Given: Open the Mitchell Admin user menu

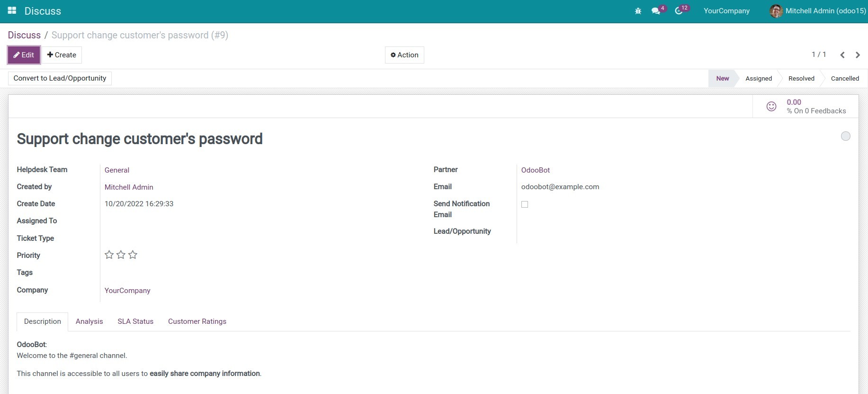Looking at the screenshot, I should [818, 11].
